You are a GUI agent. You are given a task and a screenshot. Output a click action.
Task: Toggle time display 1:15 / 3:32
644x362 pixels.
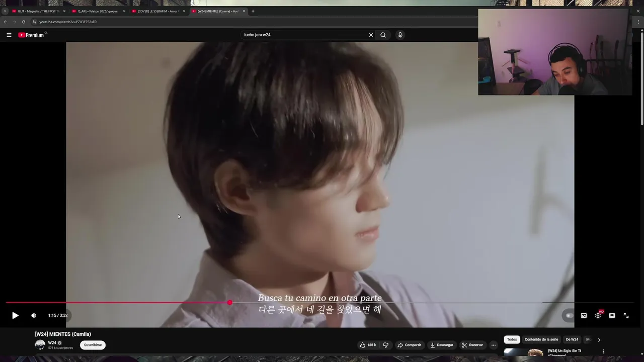[58, 315]
